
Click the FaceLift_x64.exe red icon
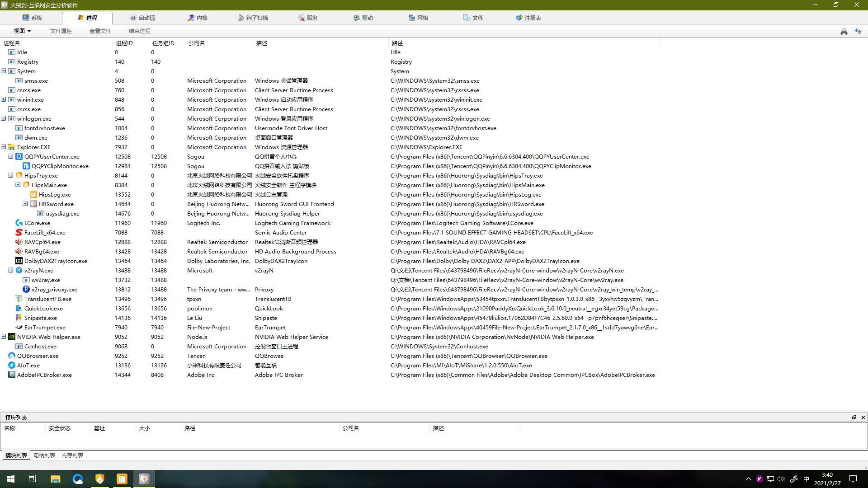[19, 233]
